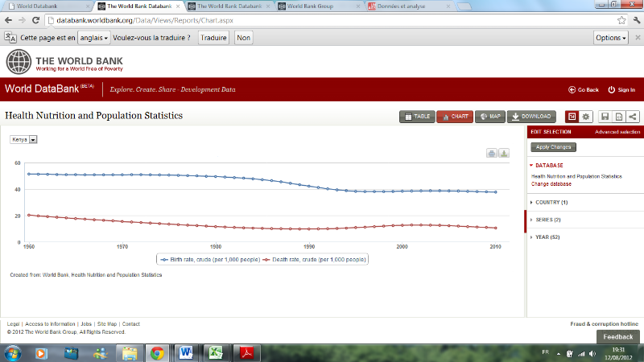644x362 pixels.
Task: Show hidden tray icons arrow
Action: pos(559,353)
